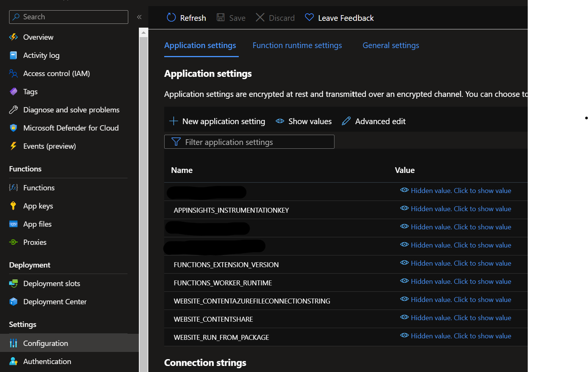Click the Save floppy disk icon
Screen dimensions: 588x372
(x=221, y=17)
